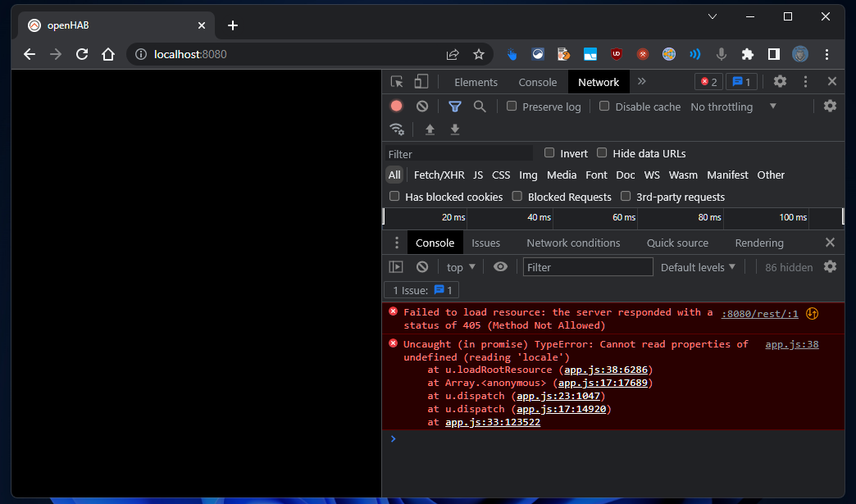Image resolution: width=856 pixels, height=504 pixels.
Task: Open the network conditions Wi-Fi icon
Action: [x=397, y=129]
